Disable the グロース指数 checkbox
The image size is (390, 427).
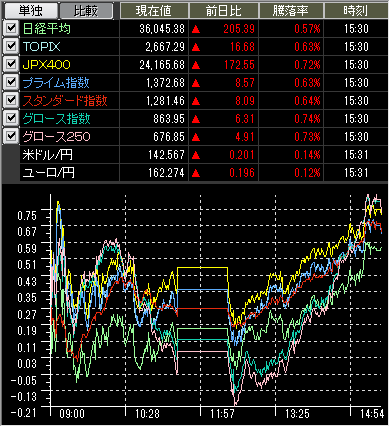pyautogui.click(x=11, y=118)
